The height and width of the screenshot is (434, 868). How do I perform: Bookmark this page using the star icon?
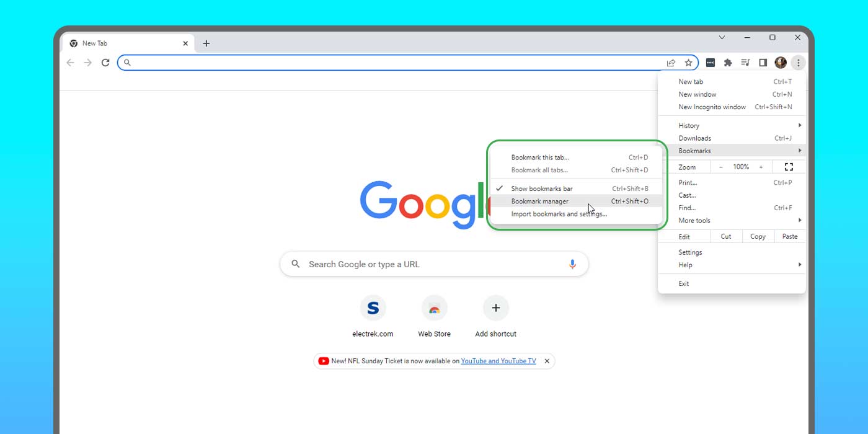688,62
